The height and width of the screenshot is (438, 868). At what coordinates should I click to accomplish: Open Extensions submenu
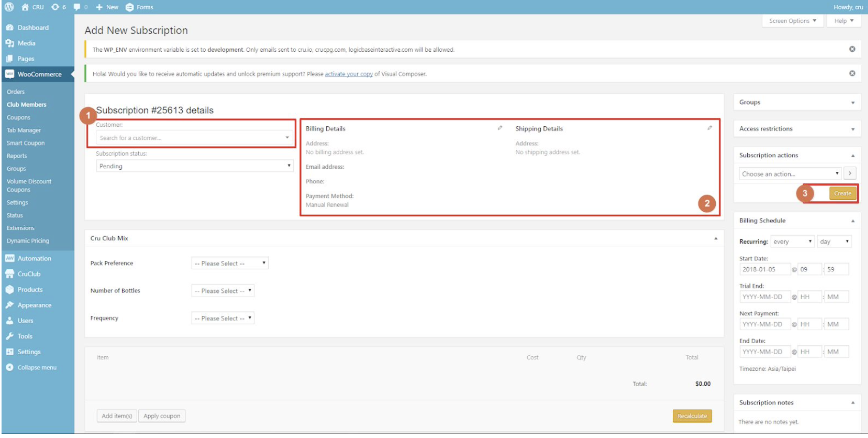click(x=21, y=228)
